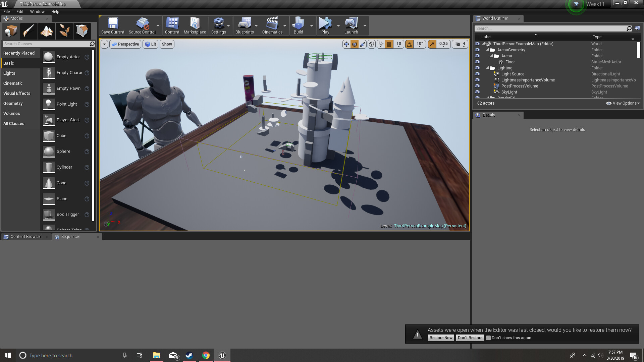Click the Restore Now button
This screenshot has height=362, width=644.
click(441, 338)
